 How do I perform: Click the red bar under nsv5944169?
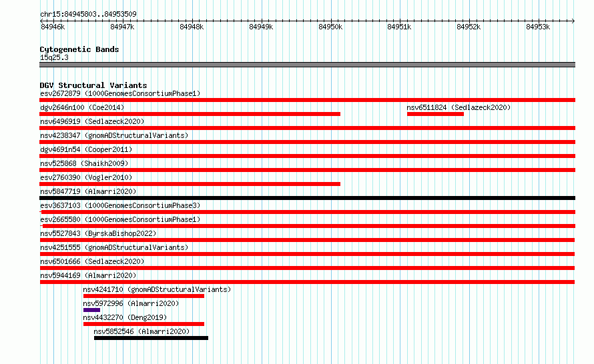tap(307, 282)
